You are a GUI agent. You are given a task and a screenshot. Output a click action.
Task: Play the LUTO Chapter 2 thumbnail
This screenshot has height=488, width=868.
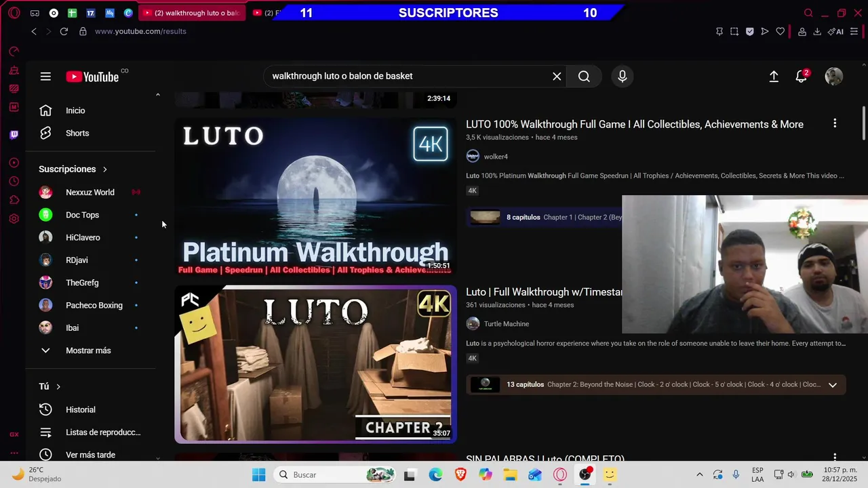[x=316, y=365]
